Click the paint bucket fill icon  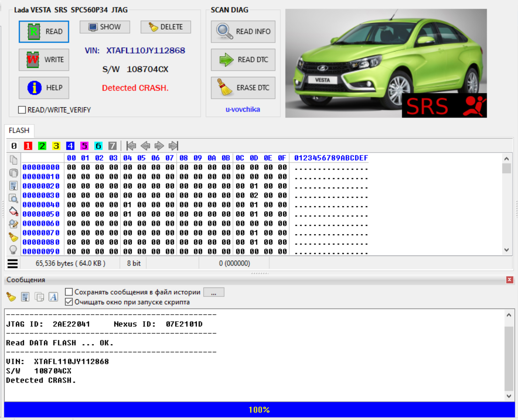coord(13,211)
